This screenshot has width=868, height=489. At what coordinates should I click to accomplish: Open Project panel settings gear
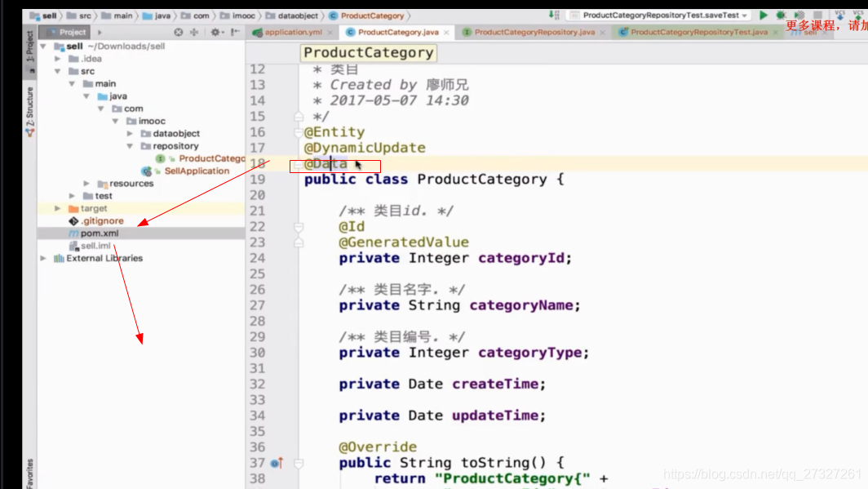(215, 32)
